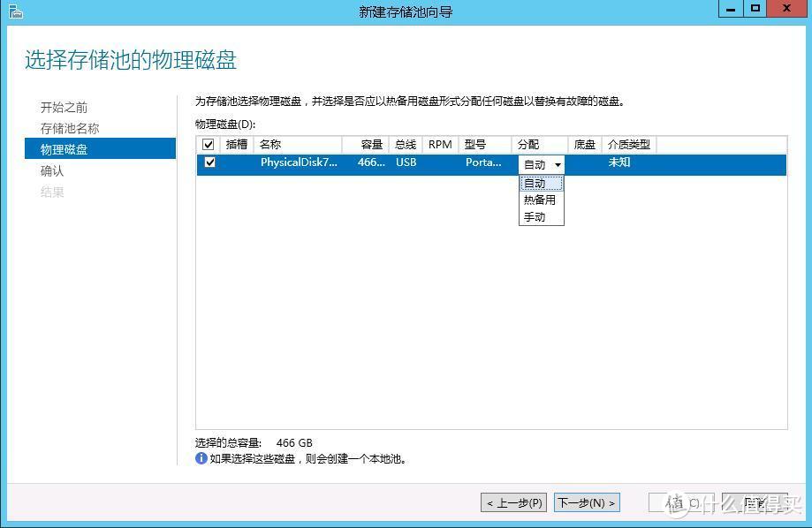Viewport: 812px width, 528px height.
Task: Maximize the wizard window
Action: (x=755, y=9)
